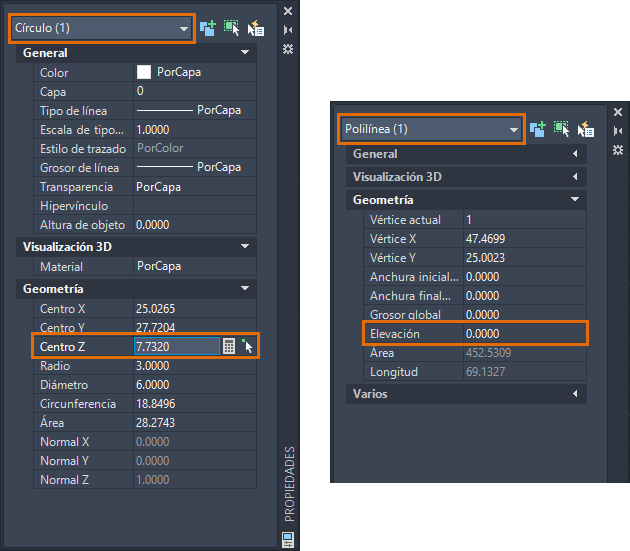Collapse the Visualización 3D section in Círculo palette

click(245, 246)
